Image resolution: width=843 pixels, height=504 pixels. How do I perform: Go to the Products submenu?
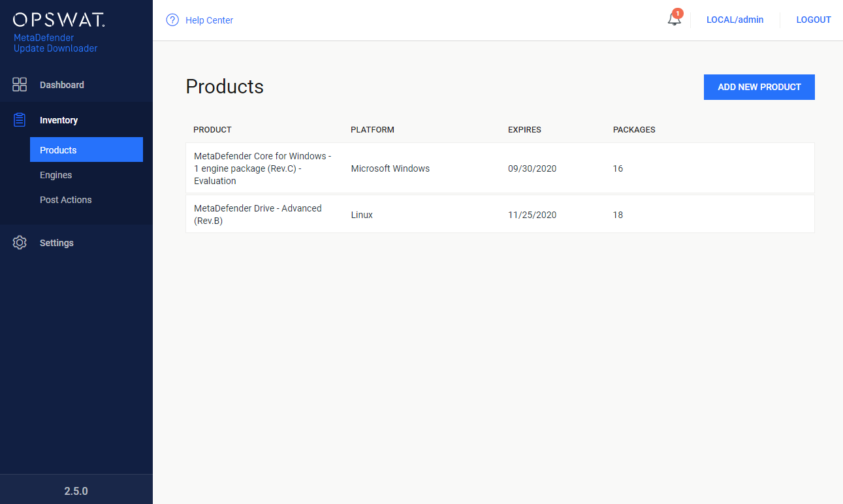(86, 150)
